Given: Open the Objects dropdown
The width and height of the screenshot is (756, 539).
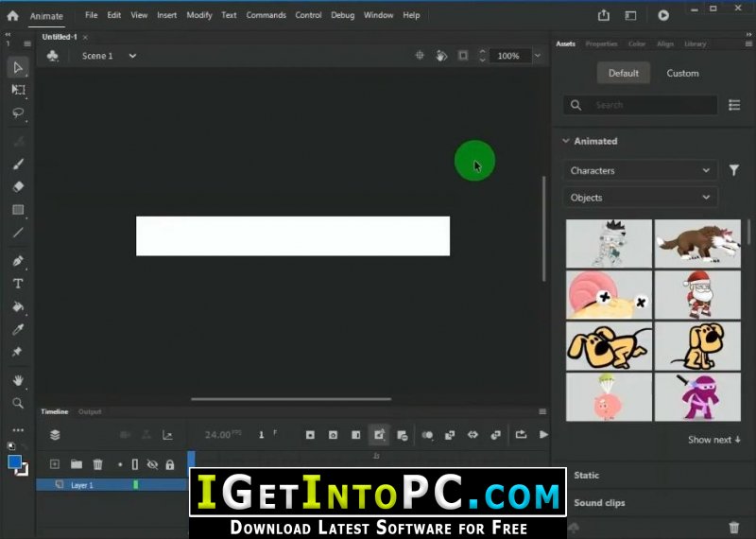Looking at the screenshot, I should tap(640, 198).
